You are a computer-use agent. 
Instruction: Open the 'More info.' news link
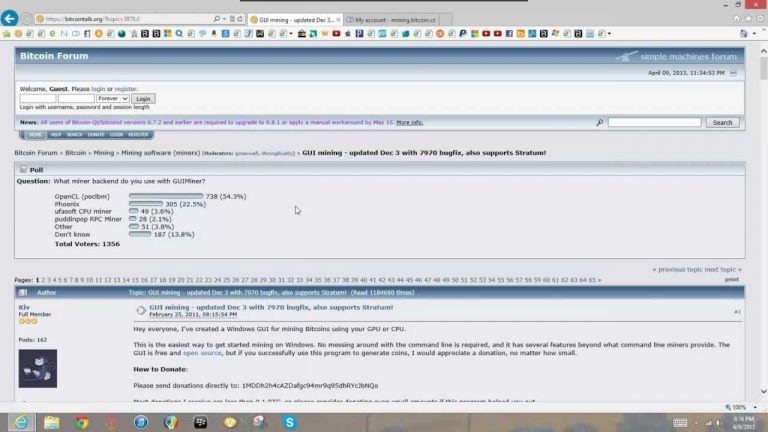click(409, 122)
